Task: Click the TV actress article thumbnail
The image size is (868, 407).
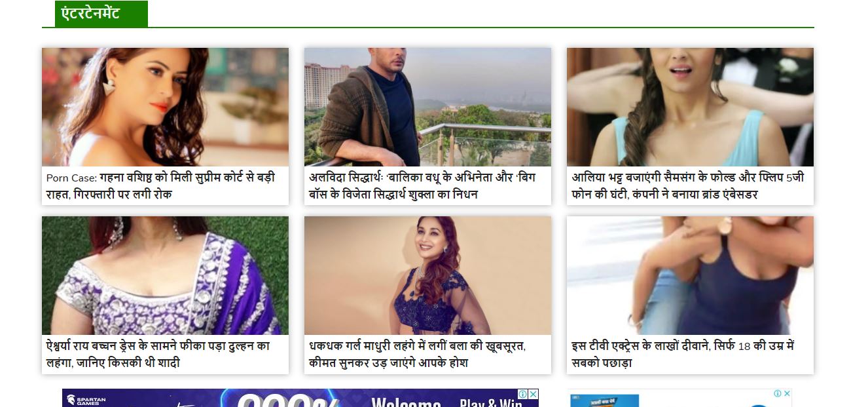Action: [690, 276]
